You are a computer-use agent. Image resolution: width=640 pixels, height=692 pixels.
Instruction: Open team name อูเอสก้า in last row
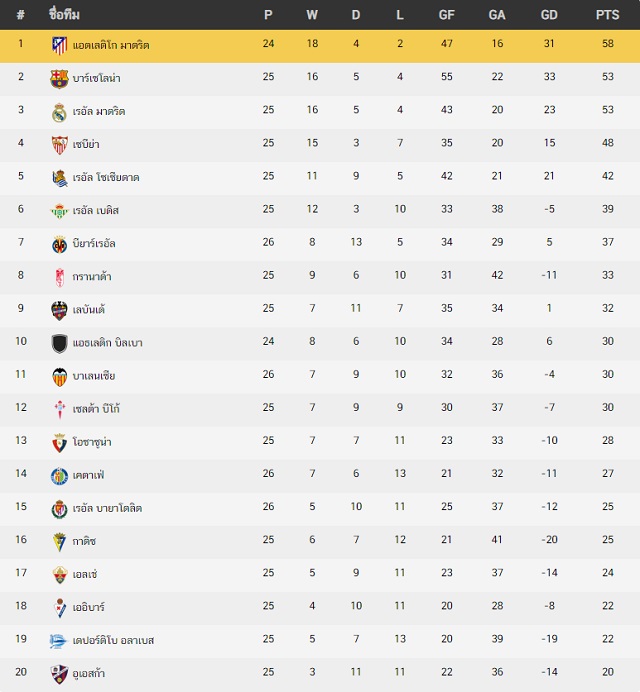click(89, 673)
